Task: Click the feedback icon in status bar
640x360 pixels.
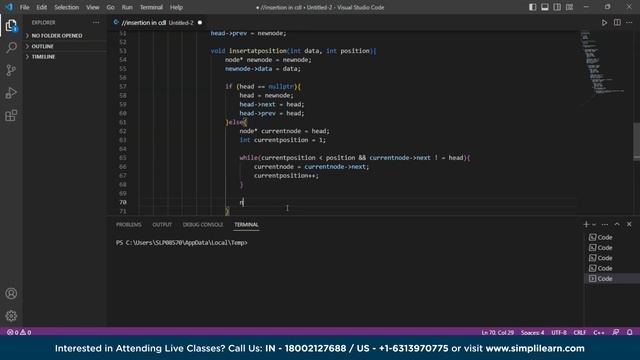Action: pyautogui.click(x=616, y=332)
